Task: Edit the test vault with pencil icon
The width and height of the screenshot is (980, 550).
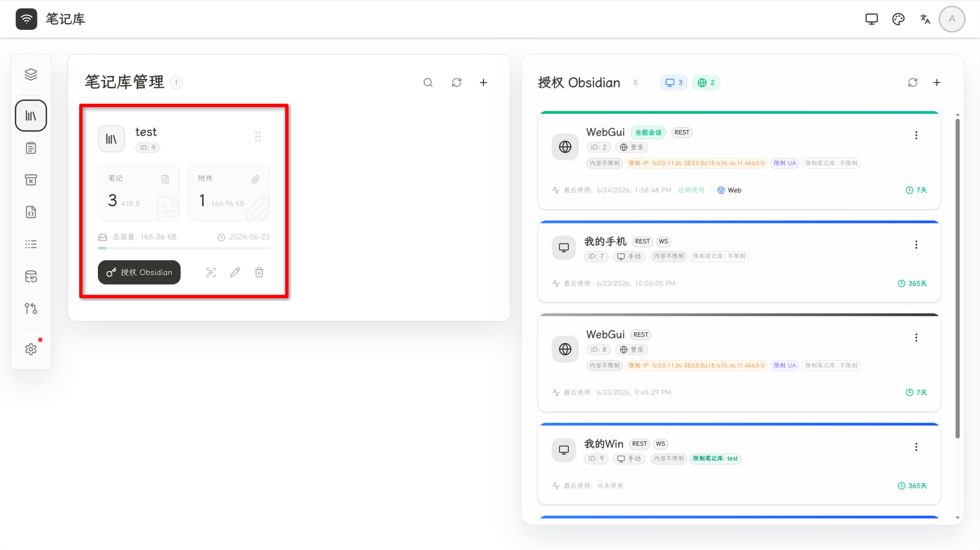Action: tap(235, 272)
